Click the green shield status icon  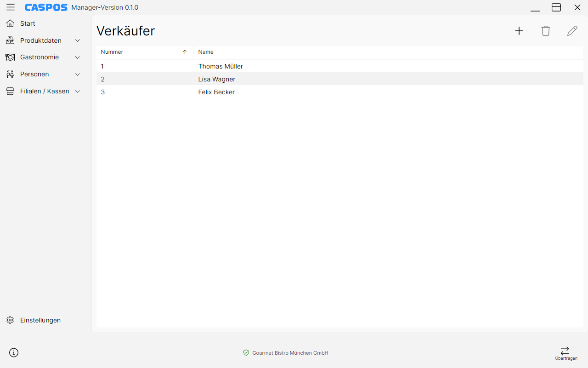(x=246, y=353)
